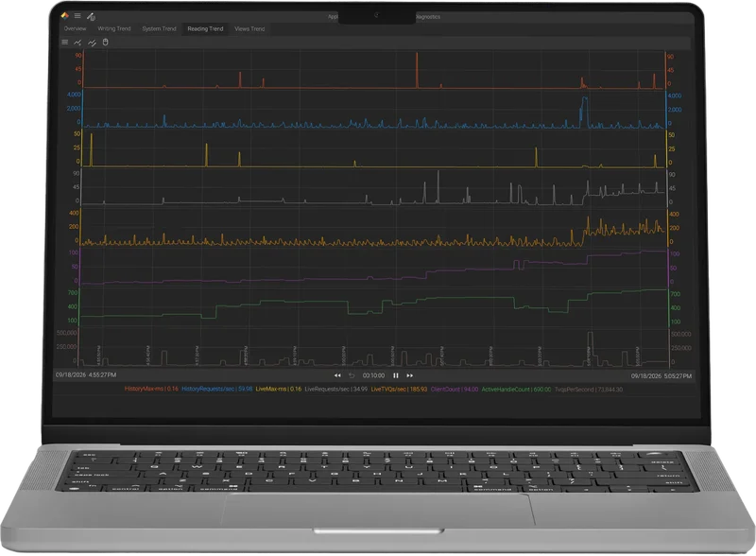The width and height of the screenshot is (756, 556).
Task: Select the LiveMax-ms legend entry
Action: [x=279, y=389]
